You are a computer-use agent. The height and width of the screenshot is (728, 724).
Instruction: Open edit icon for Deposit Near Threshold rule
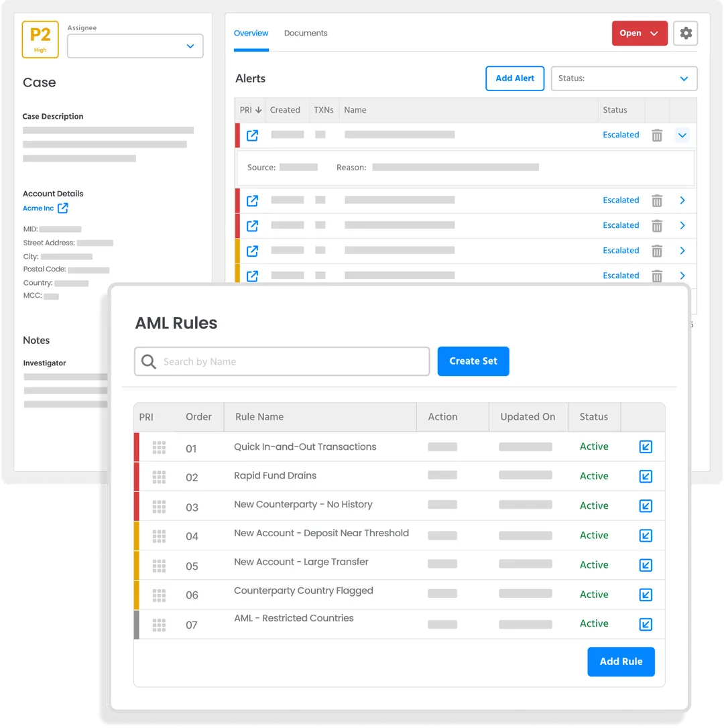pyautogui.click(x=646, y=536)
